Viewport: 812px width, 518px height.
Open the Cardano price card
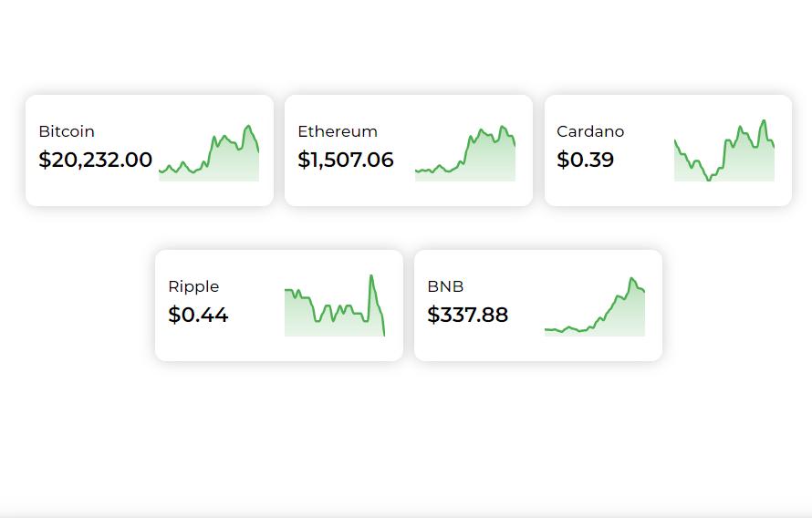[x=668, y=193]
